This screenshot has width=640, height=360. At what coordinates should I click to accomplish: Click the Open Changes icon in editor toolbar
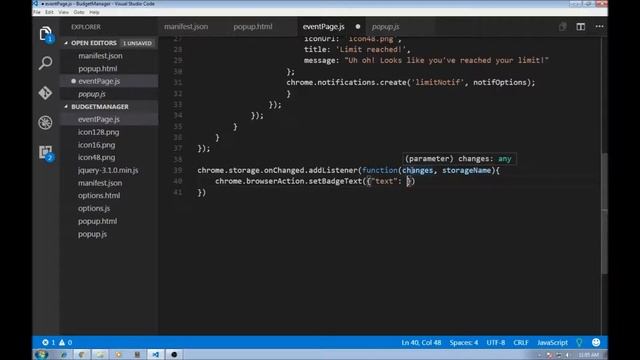(x=562, y=27)
